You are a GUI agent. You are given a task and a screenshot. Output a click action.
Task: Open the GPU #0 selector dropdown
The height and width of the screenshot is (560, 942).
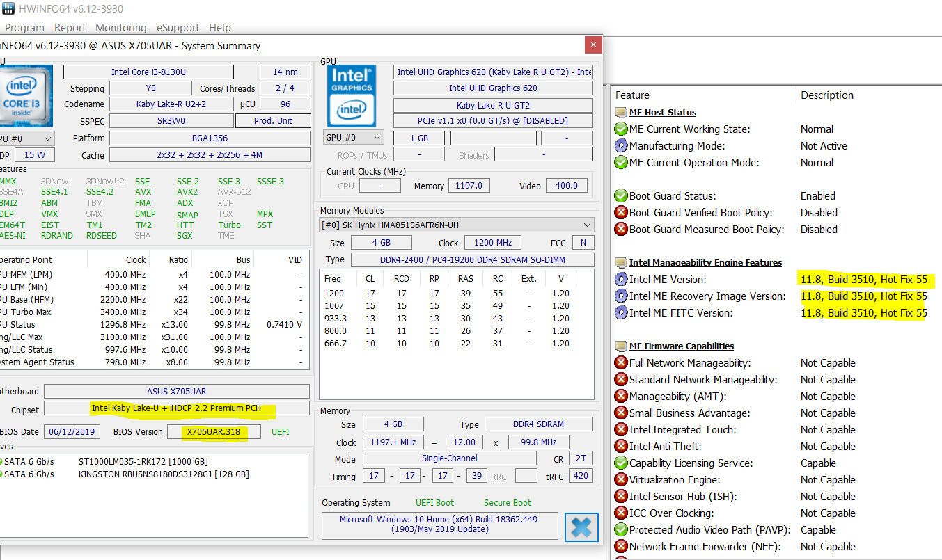pyautogui.click(x=353, y=138)
